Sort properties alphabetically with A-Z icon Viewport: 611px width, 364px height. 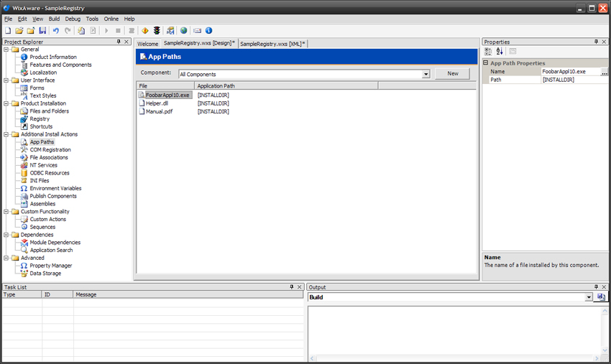500,51
